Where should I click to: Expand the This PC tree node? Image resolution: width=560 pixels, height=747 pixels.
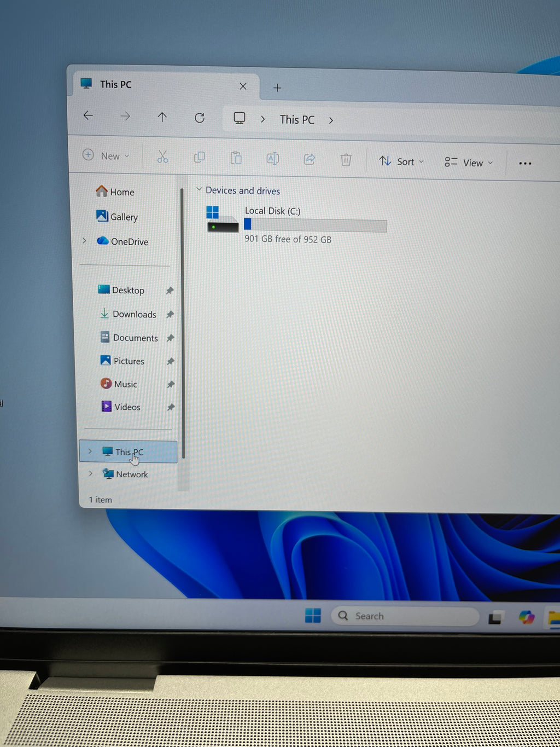click(90, 451)
